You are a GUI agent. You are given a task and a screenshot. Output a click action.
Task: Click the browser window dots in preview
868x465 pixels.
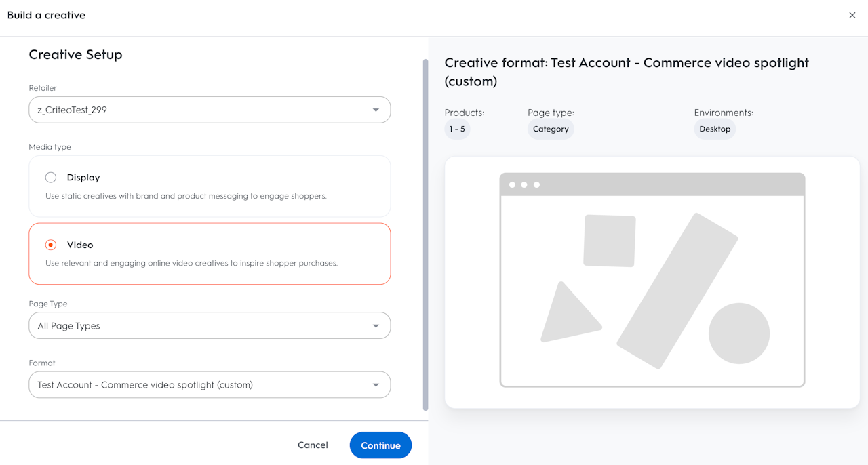coord(524,185)
